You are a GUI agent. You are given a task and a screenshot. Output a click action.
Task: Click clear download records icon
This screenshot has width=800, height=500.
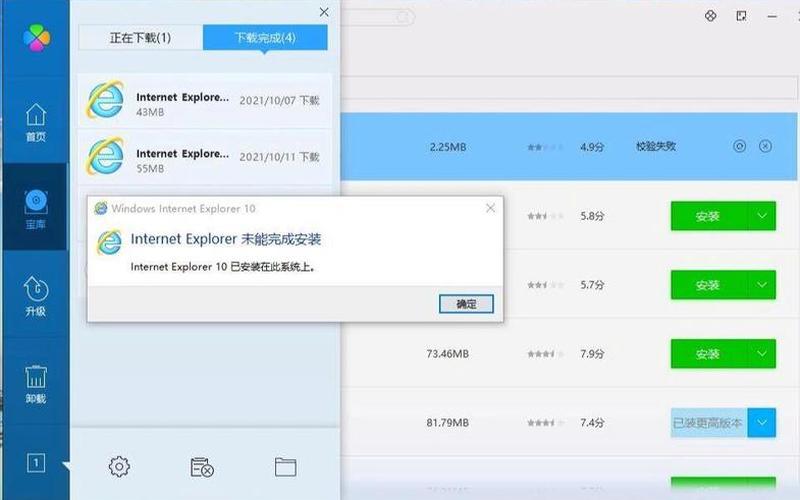coord(202,466)
